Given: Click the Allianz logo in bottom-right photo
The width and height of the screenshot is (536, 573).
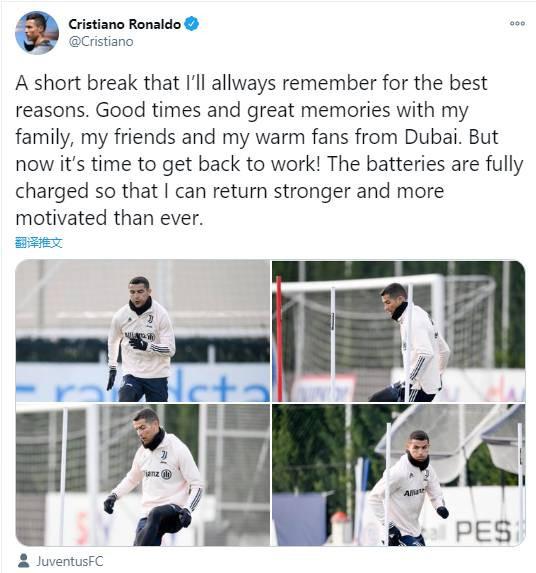Looking at the screenshot, I should click(x=414, y=492).
